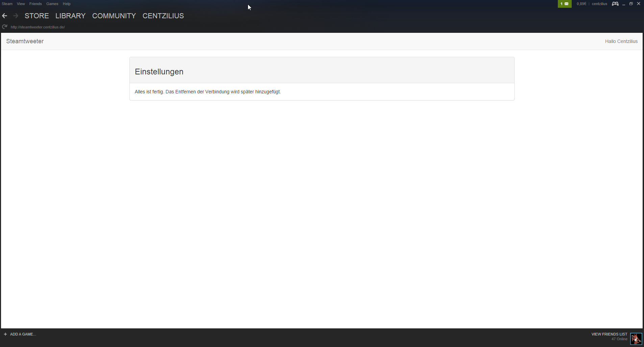Switch to the LIBRARY tab
This screenshot has width=644, height=347.
(70, 16)
